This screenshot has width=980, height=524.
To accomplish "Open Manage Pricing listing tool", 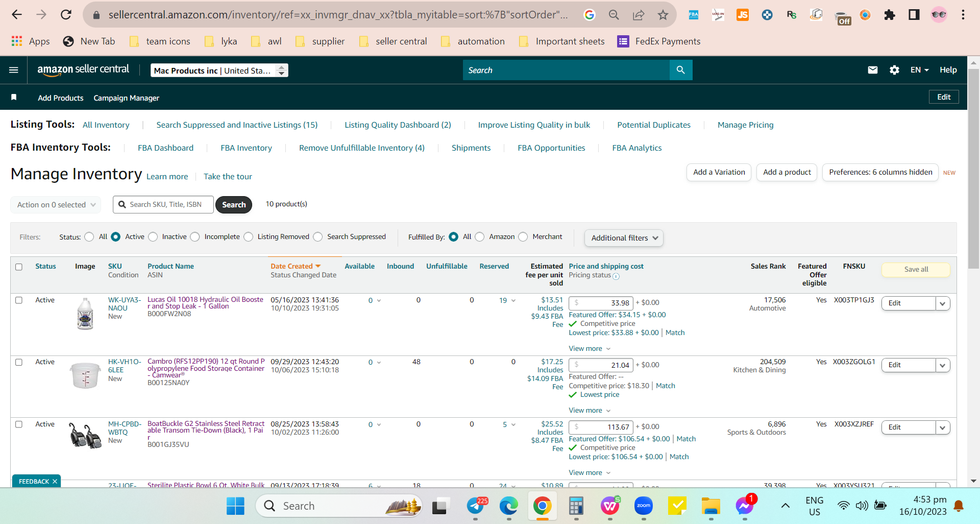I will 745,125.
